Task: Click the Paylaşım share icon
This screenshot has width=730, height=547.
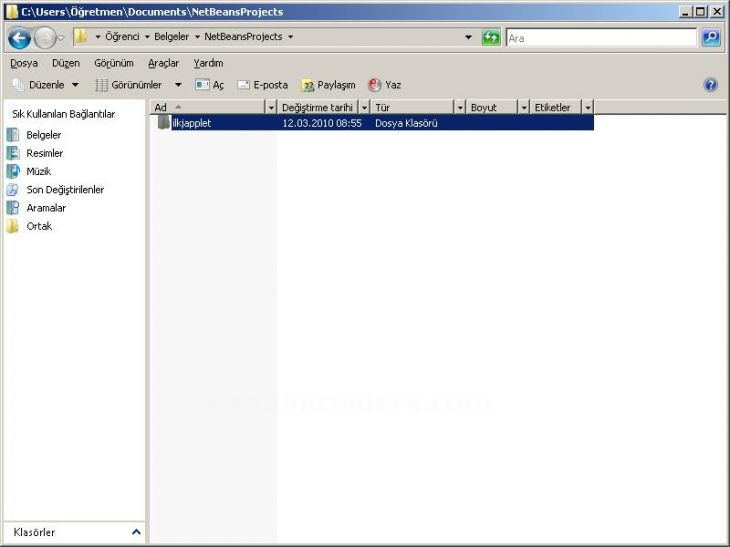Action: pos(308,85)
